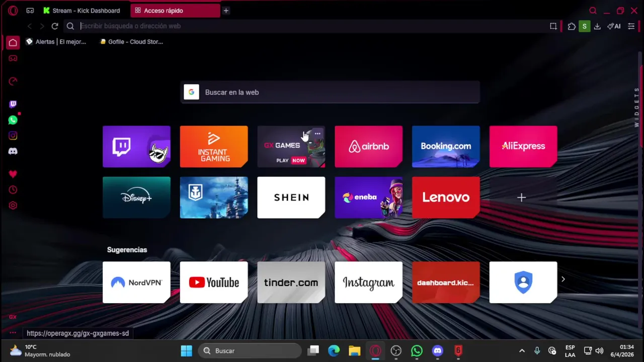The image size is (644, 362).
Task: Open the airbnb speed dial tile
Action: tap(369, 146)
